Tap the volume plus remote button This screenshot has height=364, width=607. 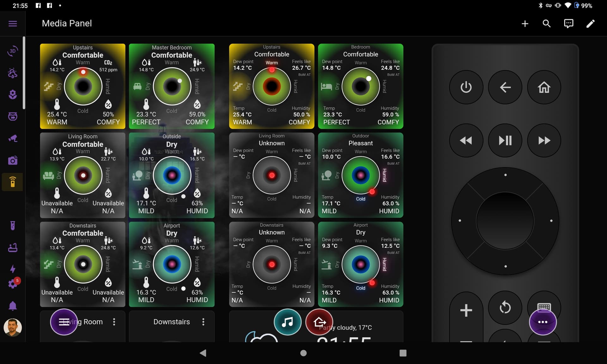[466, 310]
